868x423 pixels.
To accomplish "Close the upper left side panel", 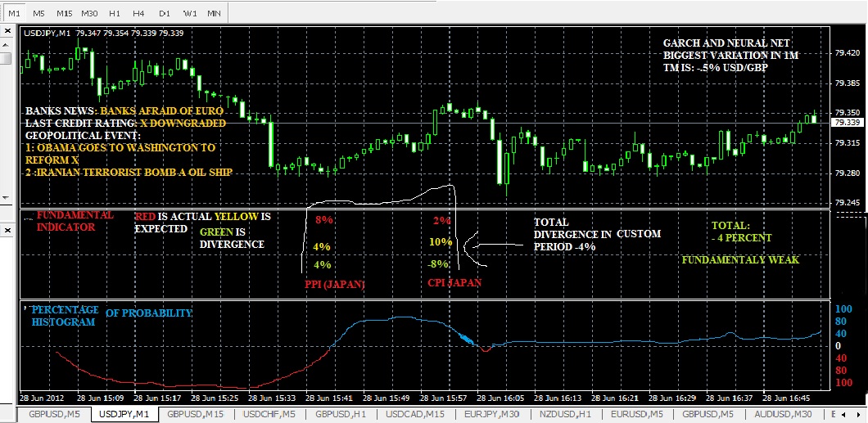I will (x=7, y=29).
